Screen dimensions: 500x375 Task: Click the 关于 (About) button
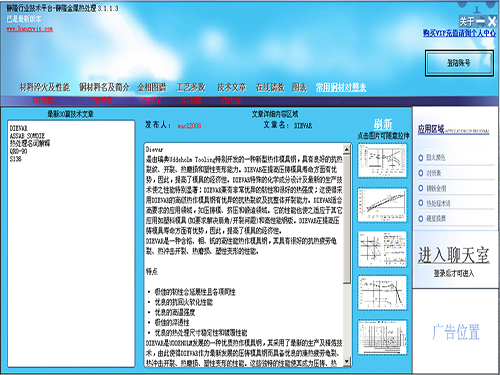coord(467,22)
